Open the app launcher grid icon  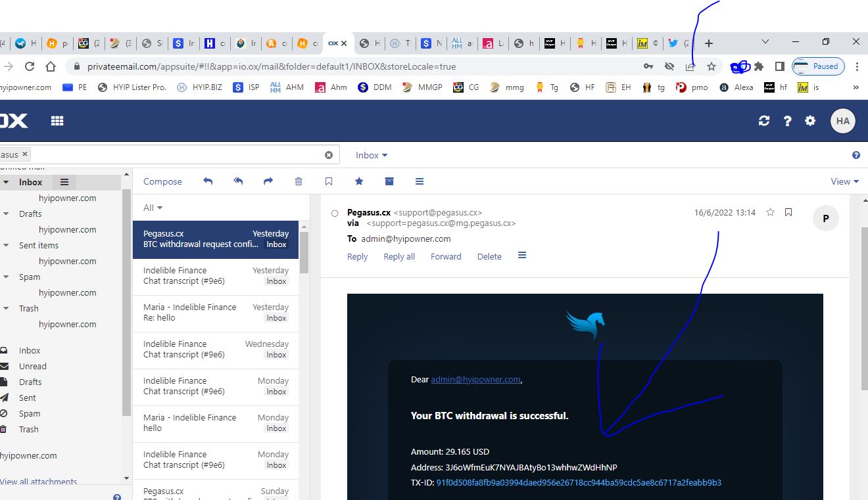click(x=57, y=121)
